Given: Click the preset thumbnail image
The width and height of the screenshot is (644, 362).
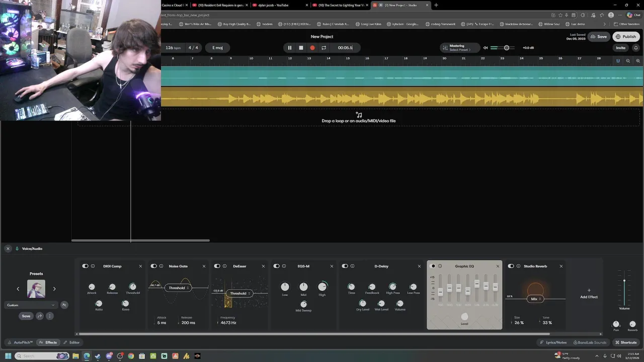Looking at the screenshot, I should coord(36,289).
